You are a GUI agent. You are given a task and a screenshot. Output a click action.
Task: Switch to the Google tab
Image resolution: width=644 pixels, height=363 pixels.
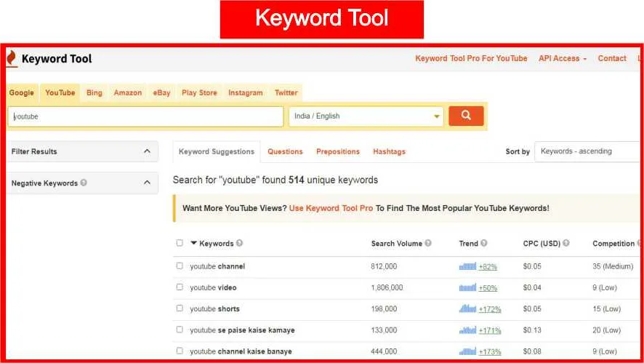coord(21,92)
